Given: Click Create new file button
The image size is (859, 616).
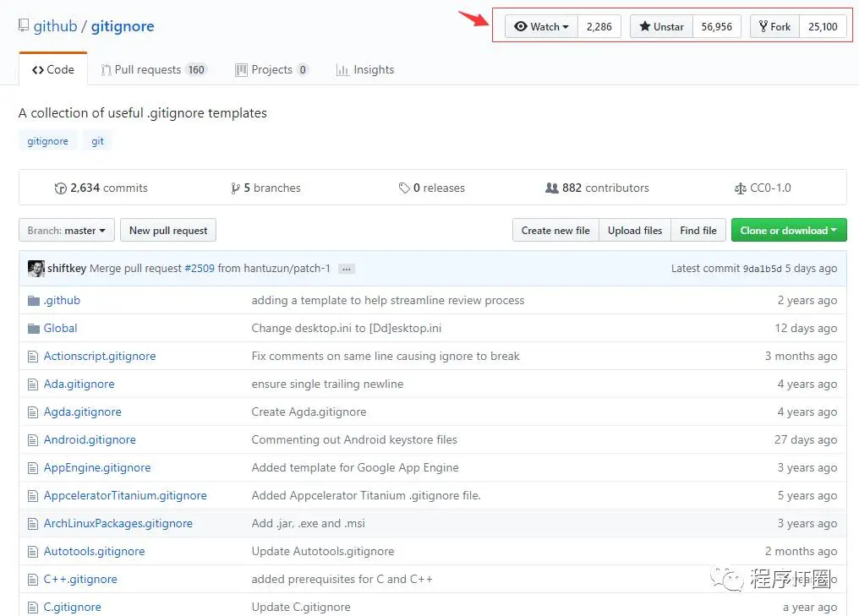Looking at the screenshot, I should tap(555, 231).
